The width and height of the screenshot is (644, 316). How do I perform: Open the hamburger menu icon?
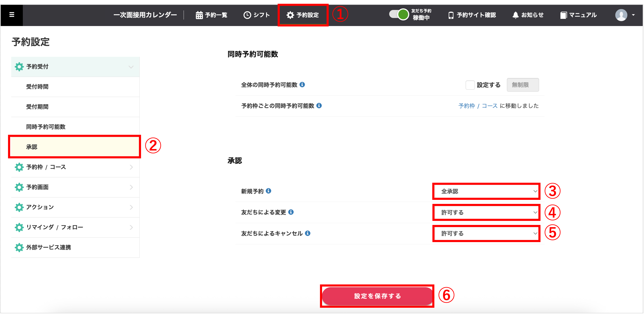[12, 15]
